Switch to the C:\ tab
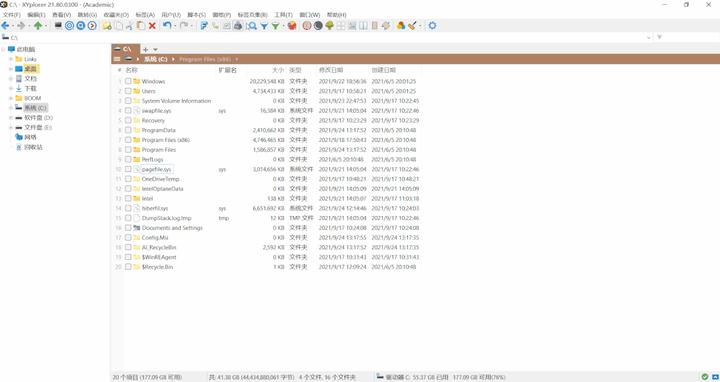 coord(125,49)
